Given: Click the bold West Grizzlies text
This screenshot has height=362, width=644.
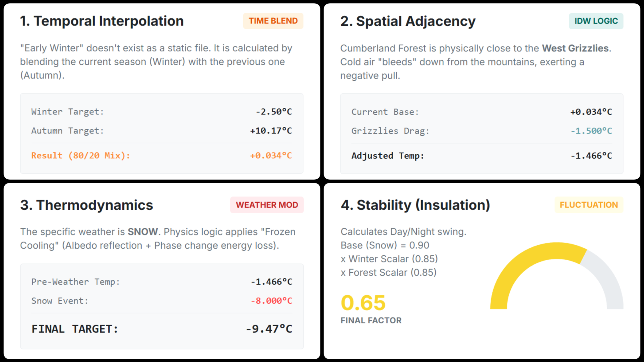Looking at the screenshot, I should [575, 48].
